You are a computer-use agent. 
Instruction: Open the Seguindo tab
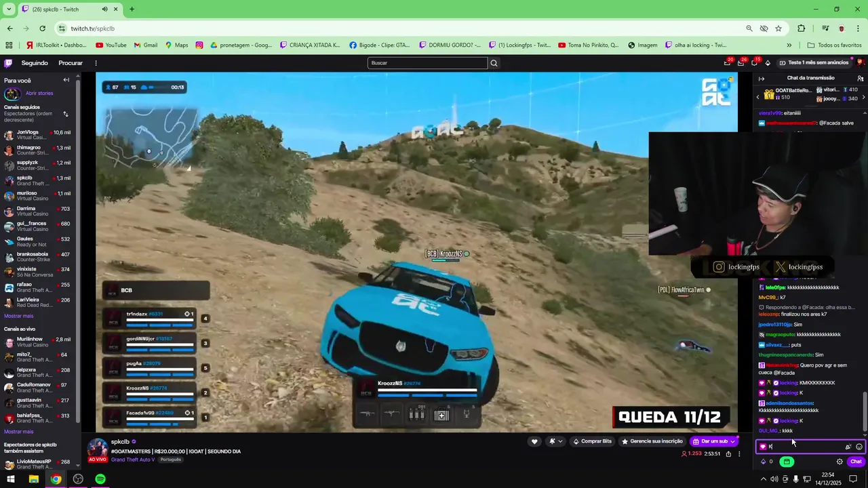(35, 63)
